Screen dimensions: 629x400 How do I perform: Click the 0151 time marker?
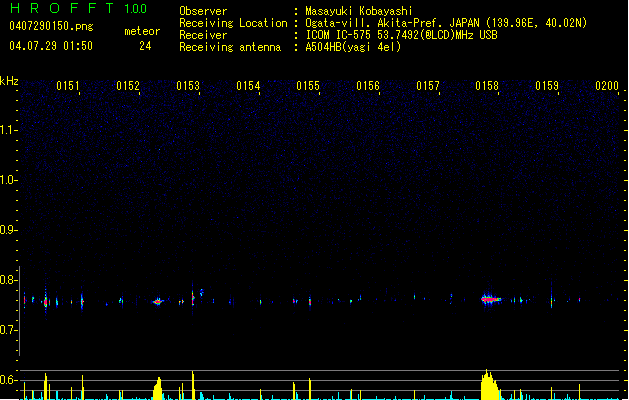click(x=68, y=86)
